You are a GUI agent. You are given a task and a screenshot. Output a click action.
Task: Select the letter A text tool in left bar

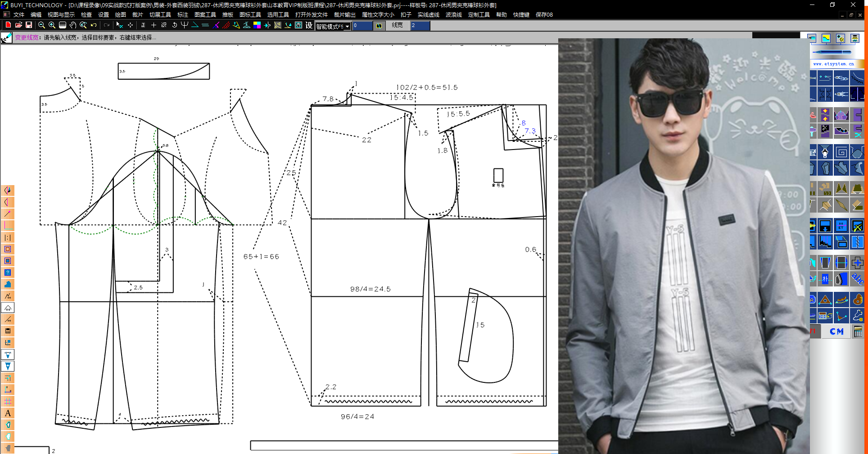tap(8, 413)
